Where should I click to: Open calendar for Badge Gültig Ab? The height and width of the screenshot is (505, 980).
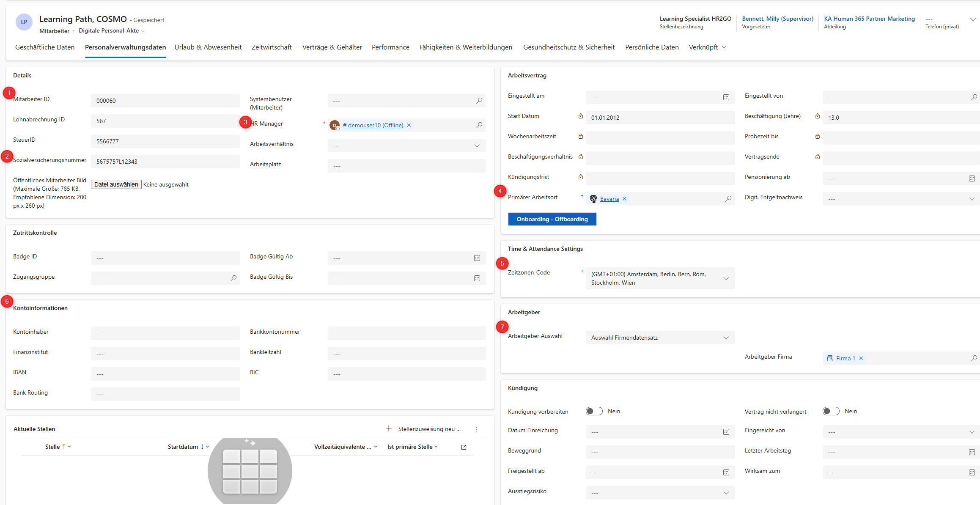tap(477, 258)
